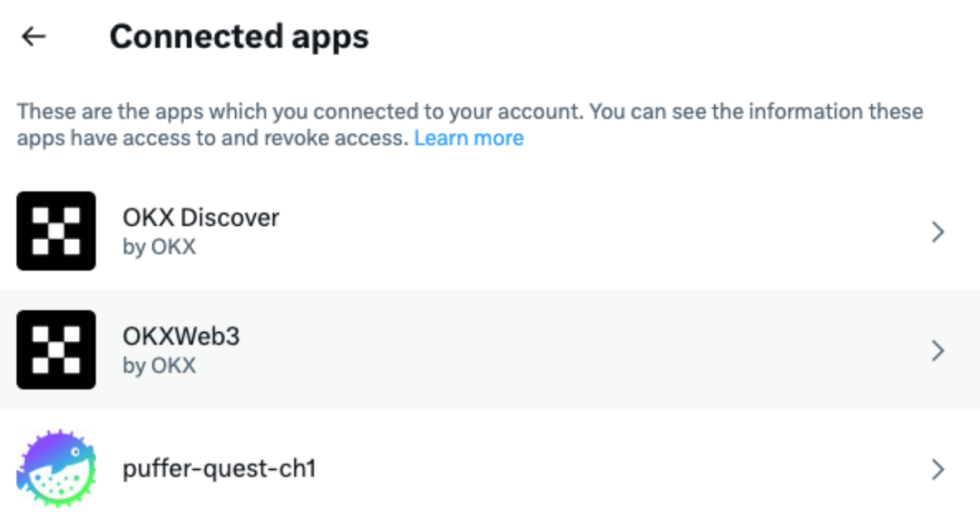
Task: Select the OKXWeb3 app name
Action: [181, 337]
